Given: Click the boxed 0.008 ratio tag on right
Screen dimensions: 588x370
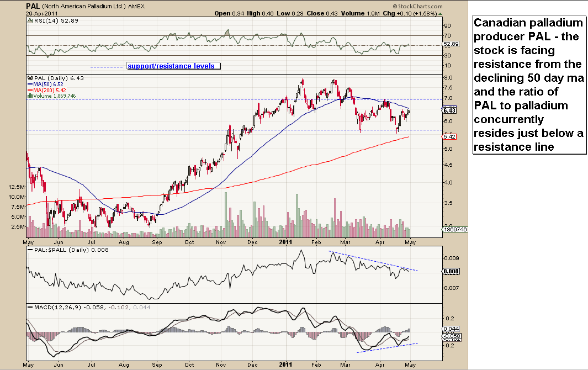Looking at the screenshot, I should [451, 271].
